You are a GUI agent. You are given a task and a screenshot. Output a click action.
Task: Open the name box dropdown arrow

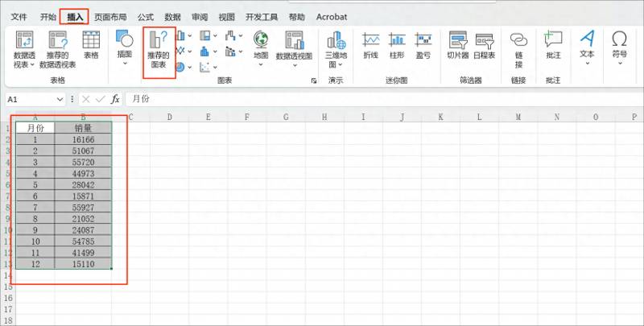coord(60,99)
